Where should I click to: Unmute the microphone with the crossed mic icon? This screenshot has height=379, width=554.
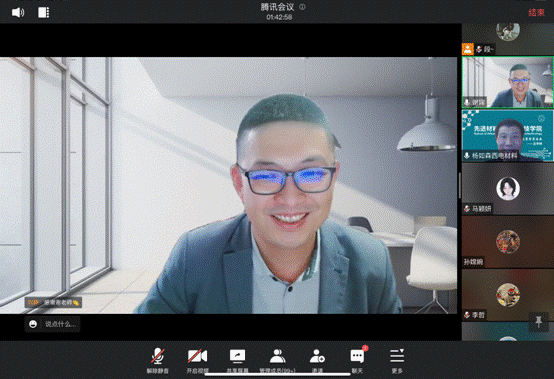point(158,360)
